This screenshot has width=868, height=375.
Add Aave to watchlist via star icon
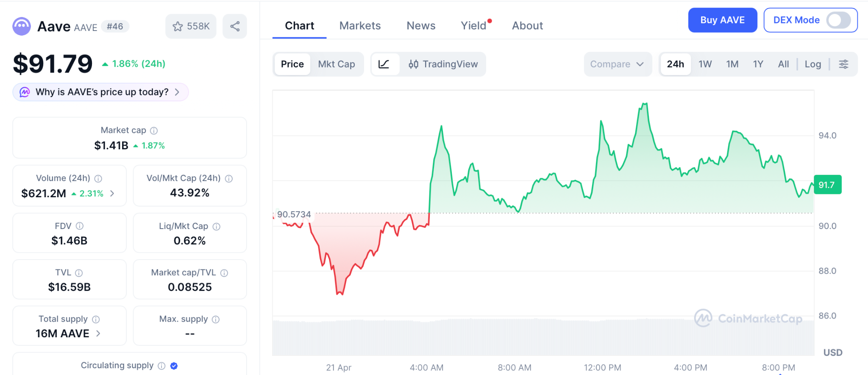(178, 26)
